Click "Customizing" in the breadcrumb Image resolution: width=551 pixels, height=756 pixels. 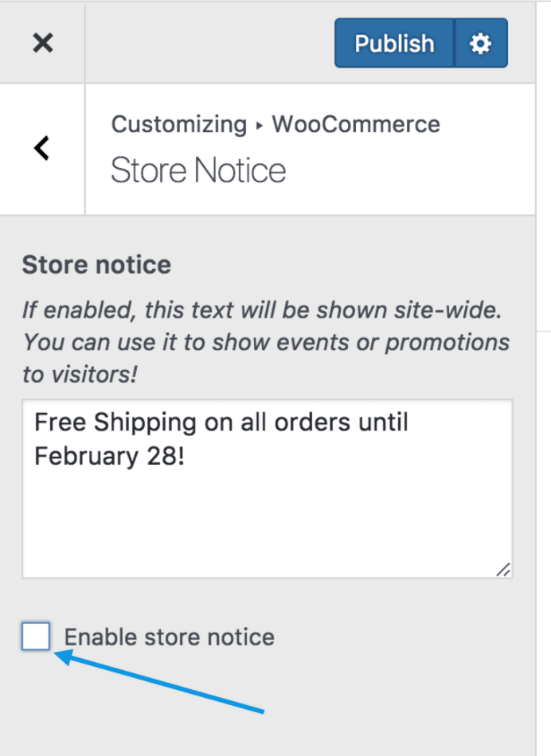[x=179, y=124]
